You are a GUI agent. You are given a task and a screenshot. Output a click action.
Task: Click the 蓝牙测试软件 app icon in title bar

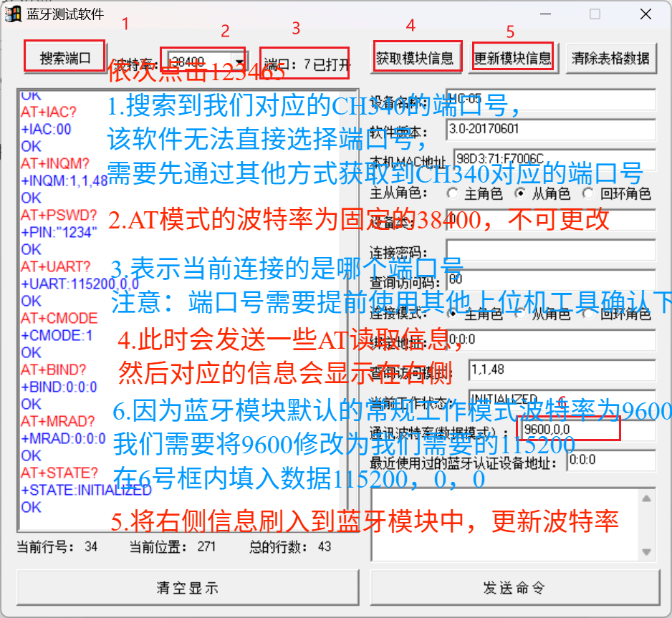pos(13,14)
